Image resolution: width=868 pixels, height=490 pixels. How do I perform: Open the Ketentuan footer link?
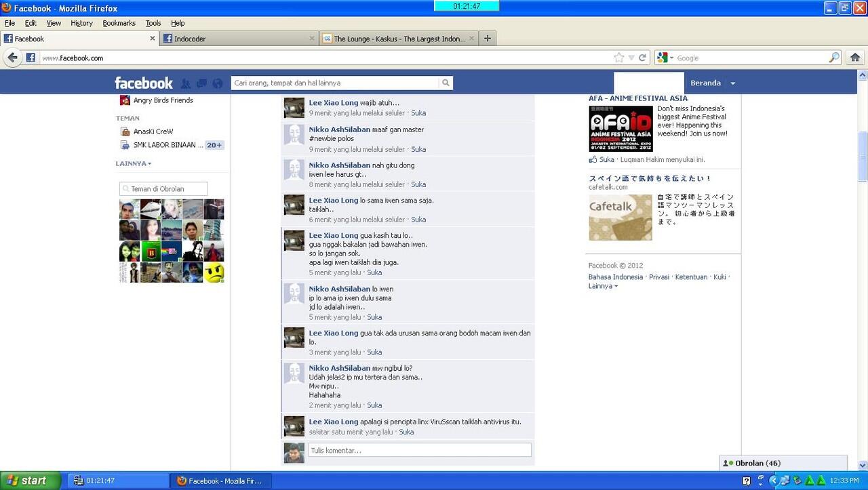691,277
